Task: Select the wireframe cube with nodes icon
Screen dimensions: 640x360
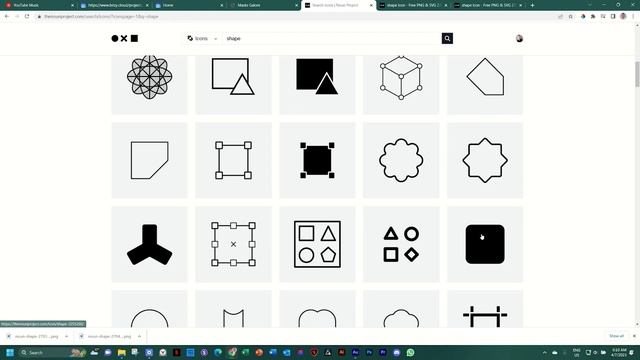Action: pyautogui.click(x=401, y=78)
